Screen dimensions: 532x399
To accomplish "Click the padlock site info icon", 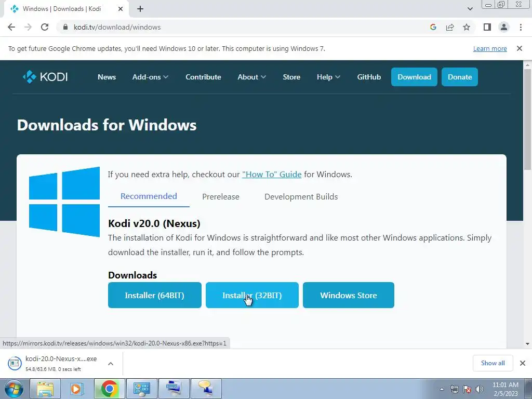I will pyautogui.click(x=66, y=27).
